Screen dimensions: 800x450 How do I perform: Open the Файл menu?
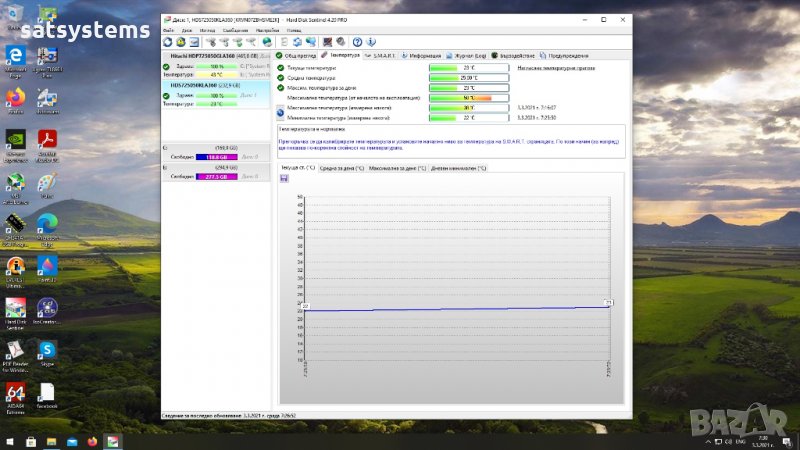pyautogui.click(x=168, y=31)
